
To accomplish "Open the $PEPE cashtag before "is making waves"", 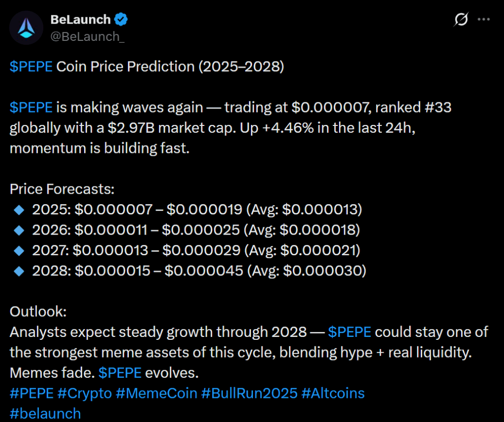I will click(x=31, y=108).
